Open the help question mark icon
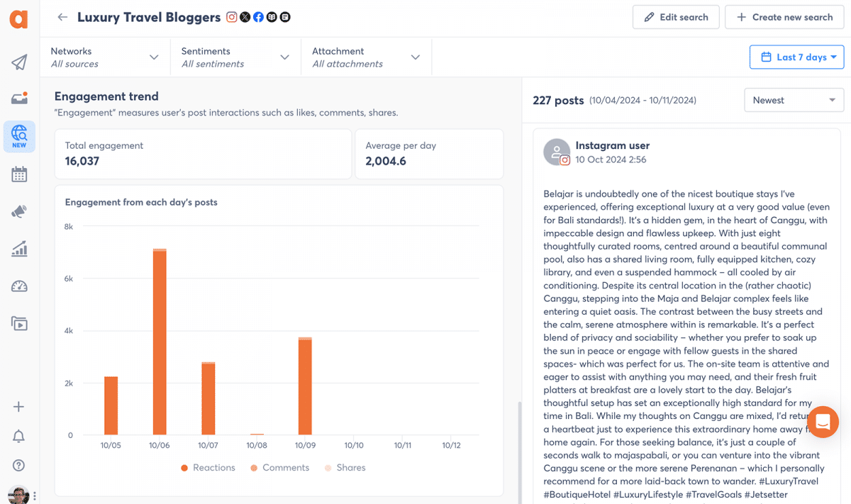The width and height of the screenshot is (851, 504). pyautogui.click(x=19, y=466)
